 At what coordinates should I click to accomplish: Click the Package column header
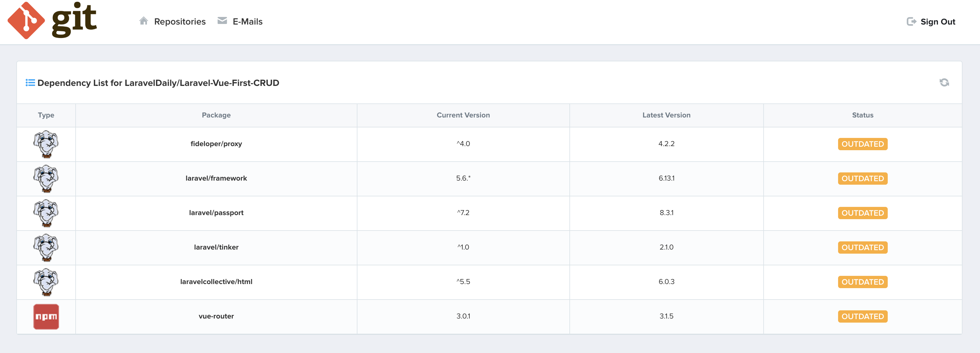216,115
